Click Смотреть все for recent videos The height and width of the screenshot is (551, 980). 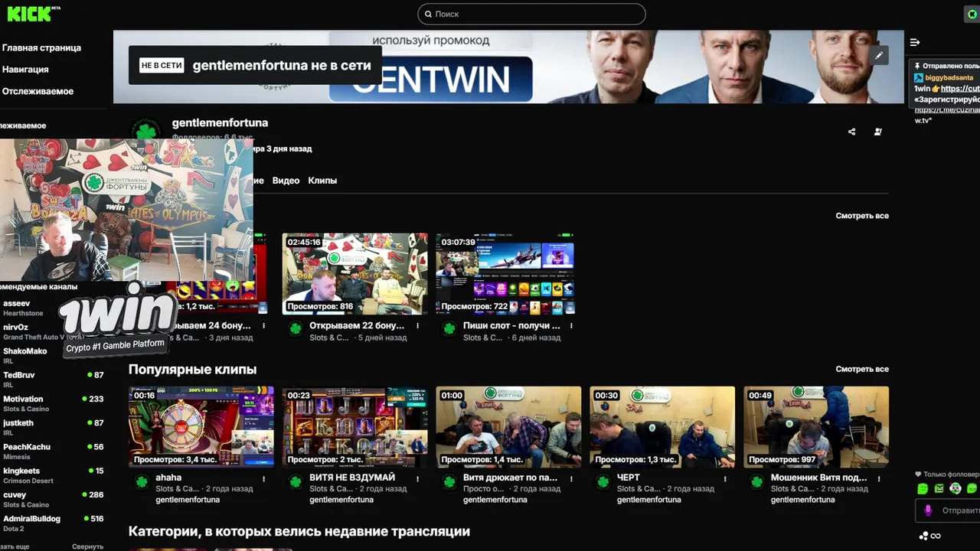(x=862, y=216)
